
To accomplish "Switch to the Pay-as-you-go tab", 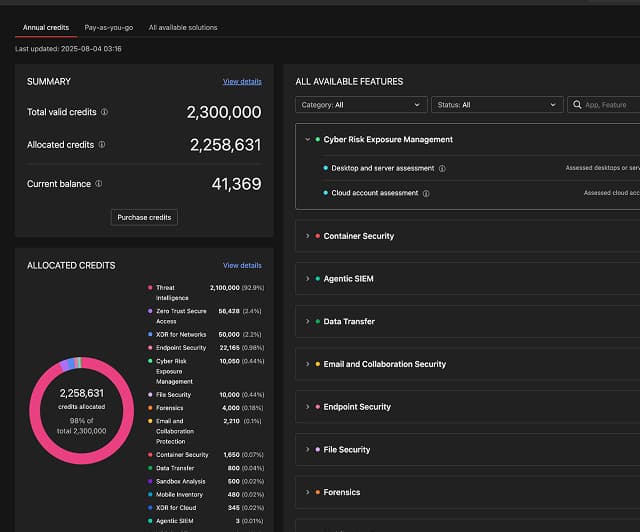I will pyautogui.click(x=108, y=27).
